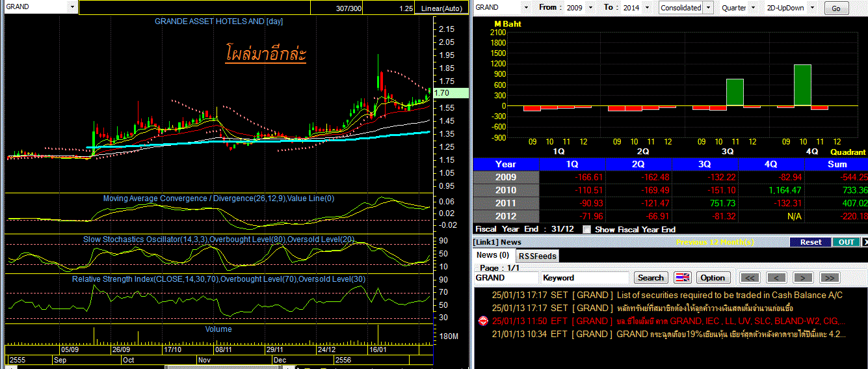The height and width of the screenshot is (369, 868).
Task: Click the Go button
Action: (836, 8)
